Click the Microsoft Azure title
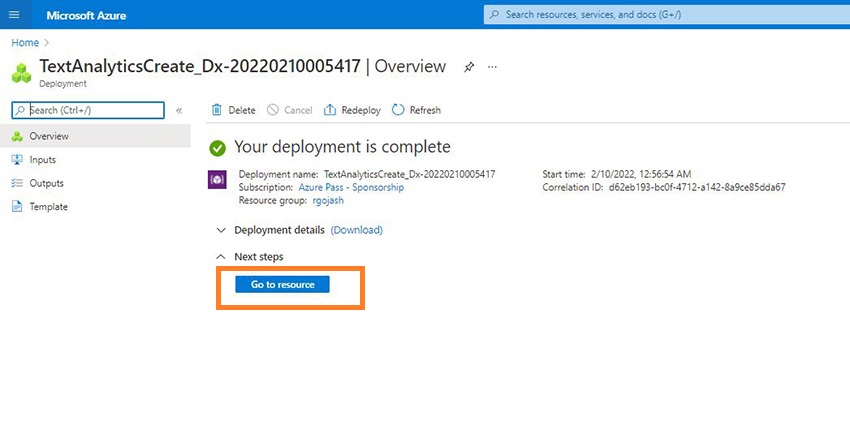Image resolution: width=850 pixels, height=429 pixels. [x=86, y=15]
